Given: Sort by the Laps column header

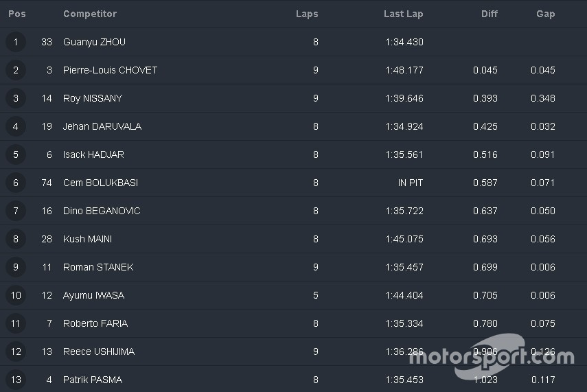Looking at the screenshot, I should (x=307, y=14).
